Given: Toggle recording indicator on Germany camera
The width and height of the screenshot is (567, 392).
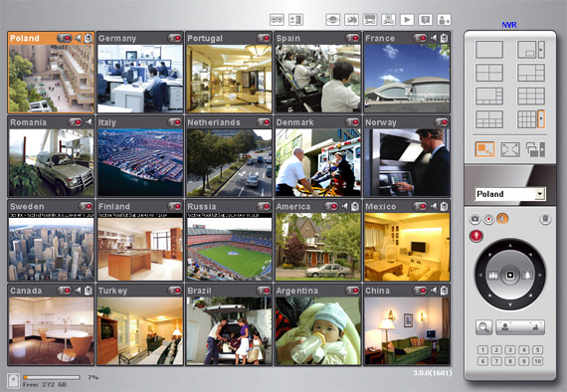Looking at the screenshot, I should click(x=175, y=38).
